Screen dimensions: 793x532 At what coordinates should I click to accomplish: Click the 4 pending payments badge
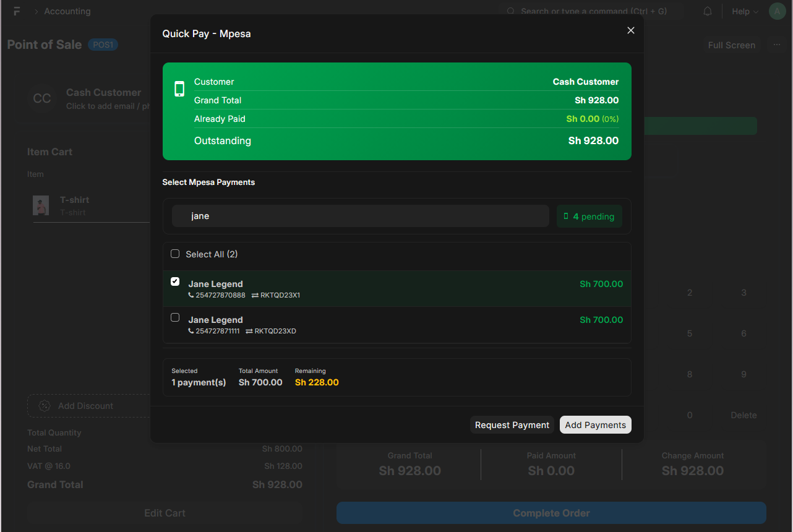point(589,217)
